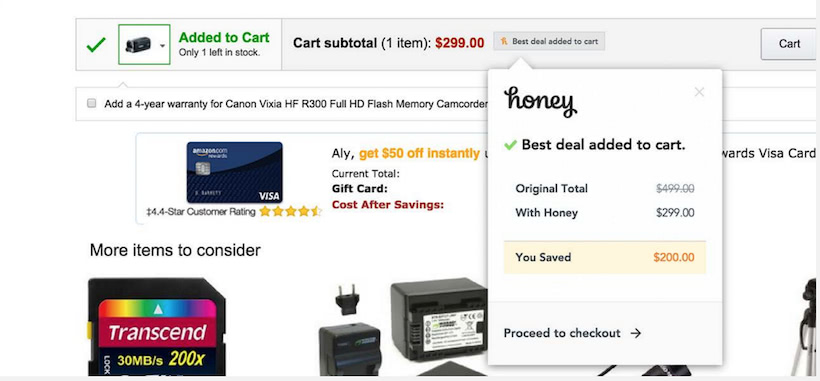Expand dropdown arrow beside the camcorder thumbnail
Image resolution: width=820 pixels, height=381 pixels.
(162, 45)
